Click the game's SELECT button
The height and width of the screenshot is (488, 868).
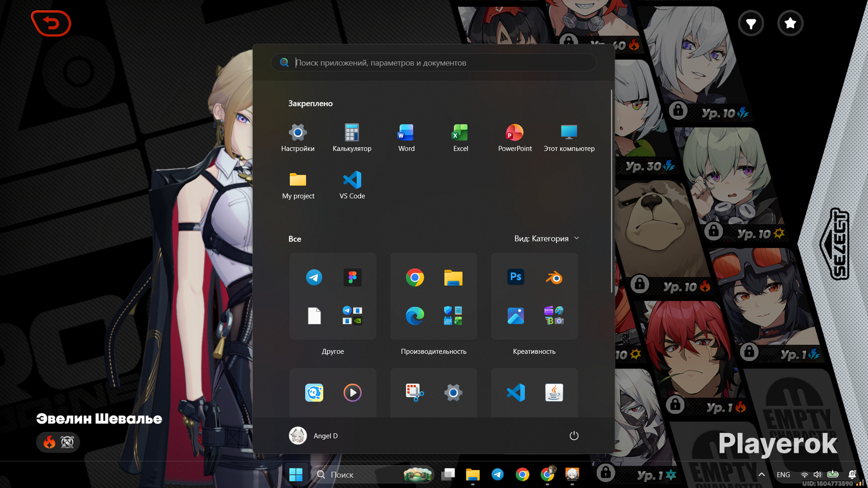coord(835,244)
